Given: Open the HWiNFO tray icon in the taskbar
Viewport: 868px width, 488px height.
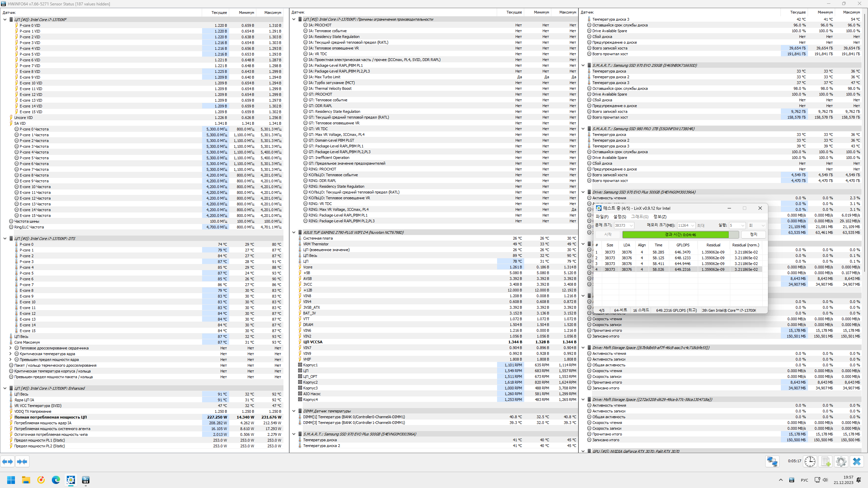Looking at the screenshot, I should pos(791,480).
